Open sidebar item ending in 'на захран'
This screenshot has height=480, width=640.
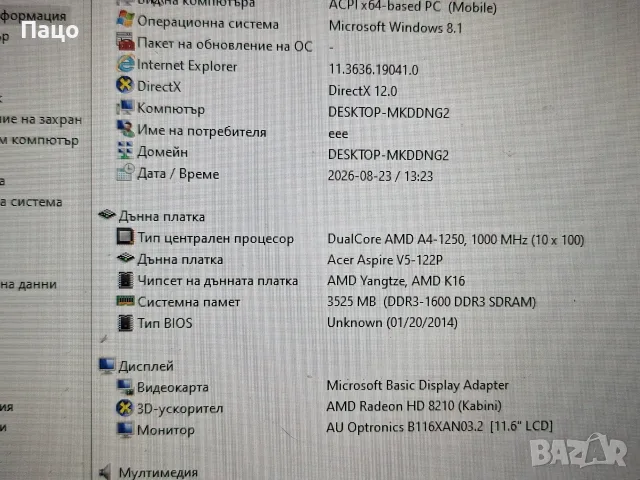click(x=41, y=120)
